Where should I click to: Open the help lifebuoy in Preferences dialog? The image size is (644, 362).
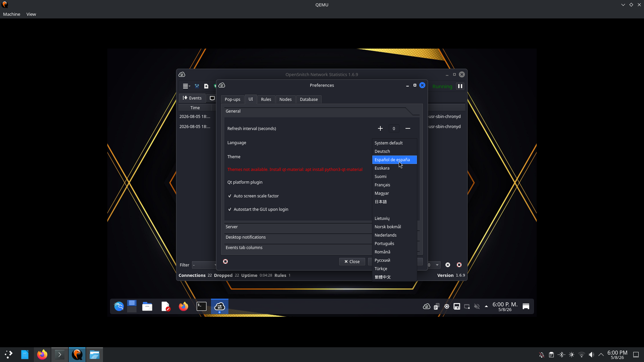225,261
